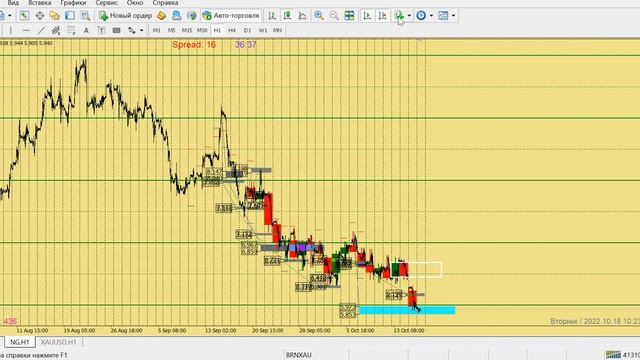Click the white outlined rectangle on chart

[416, 270]
